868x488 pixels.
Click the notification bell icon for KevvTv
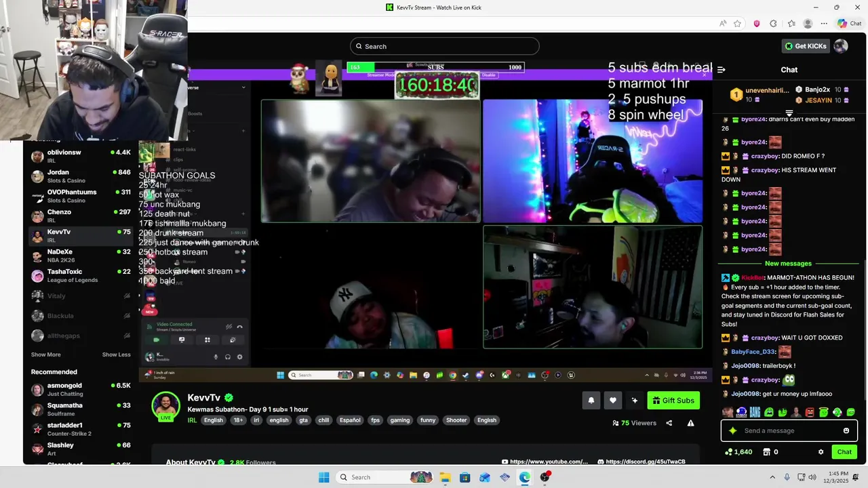(591, 401)
